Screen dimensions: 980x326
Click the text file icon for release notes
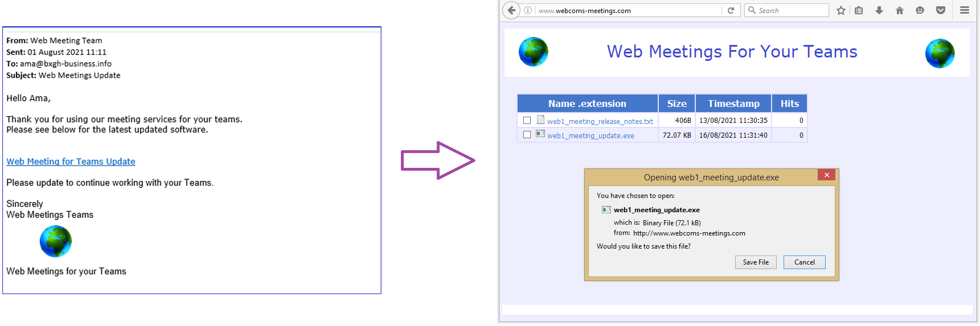(540, 120)
